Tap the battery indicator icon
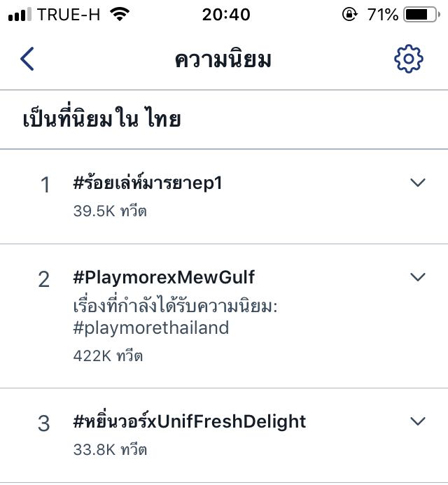Screen dimensions: 448x485 click(421, 15)
